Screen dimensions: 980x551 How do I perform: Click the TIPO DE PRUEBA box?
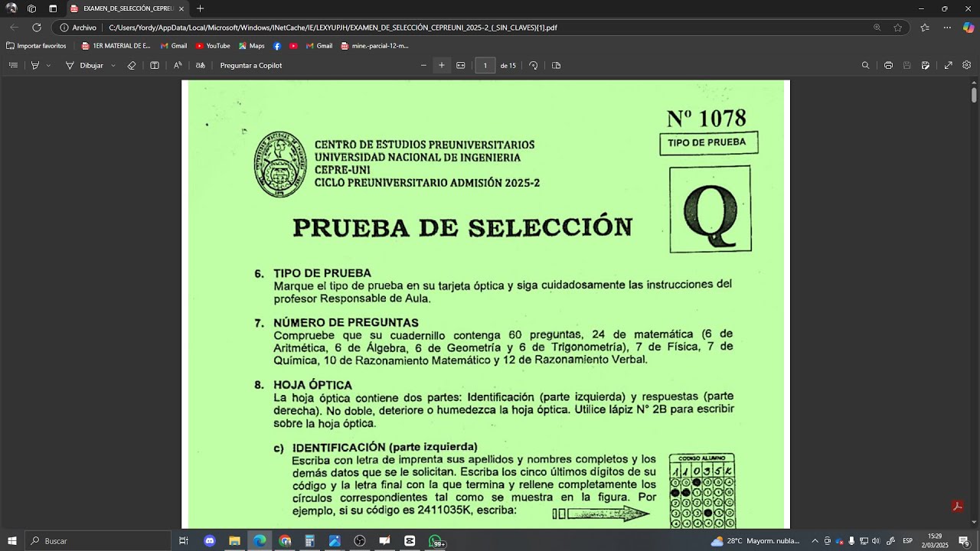[709, 143]
